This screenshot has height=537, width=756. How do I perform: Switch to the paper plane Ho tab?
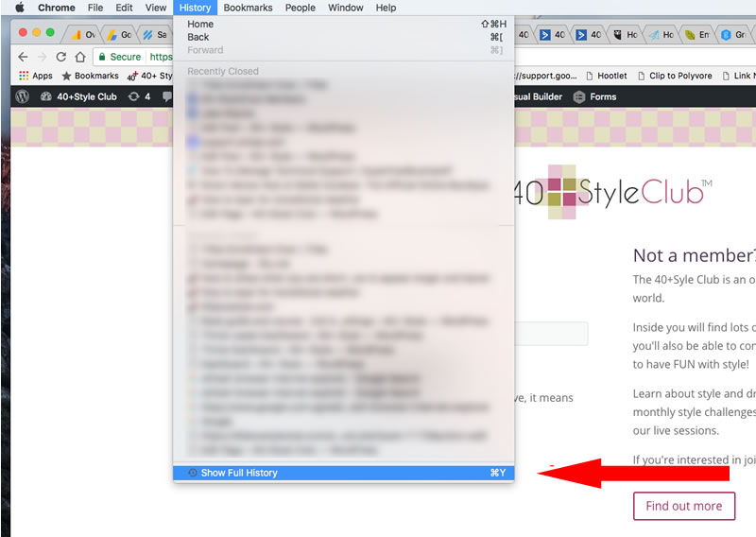point(661,35)
